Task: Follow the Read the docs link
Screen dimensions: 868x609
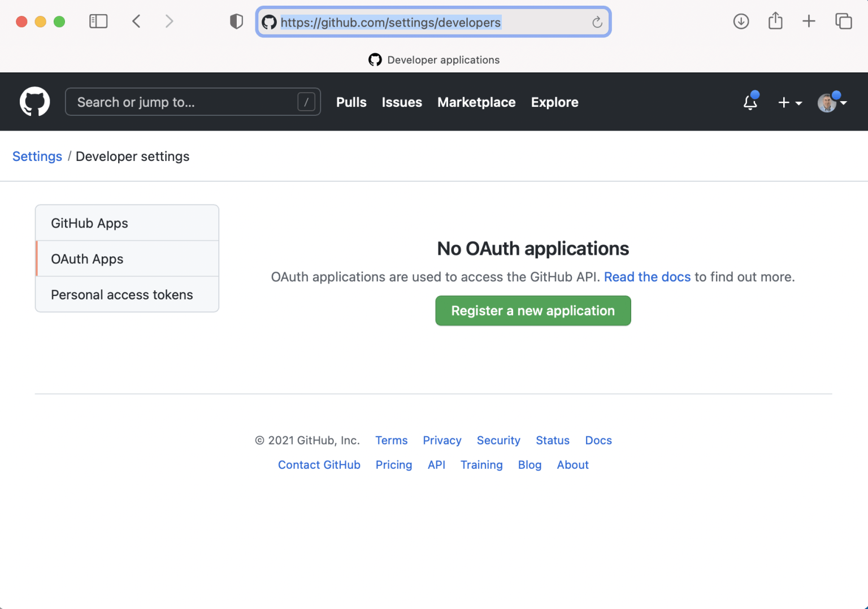Action: [x=647, y=277]
